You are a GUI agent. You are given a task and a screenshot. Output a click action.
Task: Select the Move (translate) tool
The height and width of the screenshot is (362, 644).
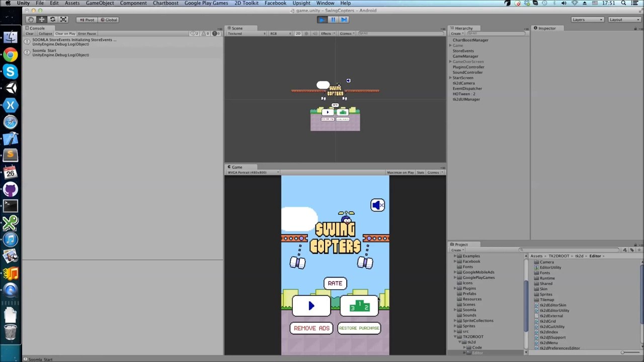tap(42, 20)
